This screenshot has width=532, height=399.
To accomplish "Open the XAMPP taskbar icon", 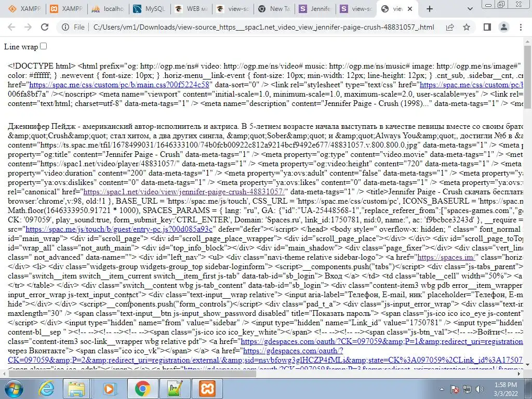I will pos(207,389).
